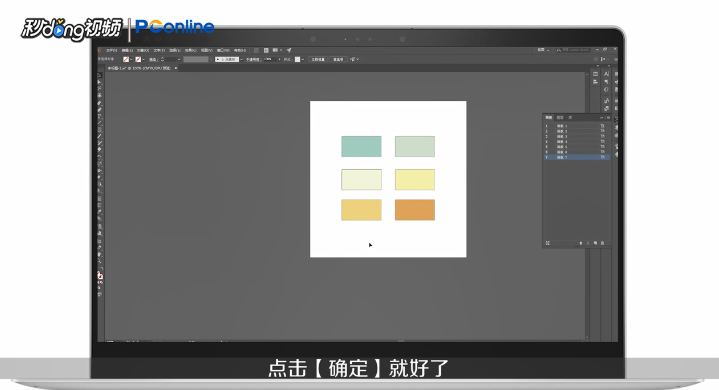Select the Lasso tool
The image size is (719, 390).
pyautogui.click(x=100, y=95)
